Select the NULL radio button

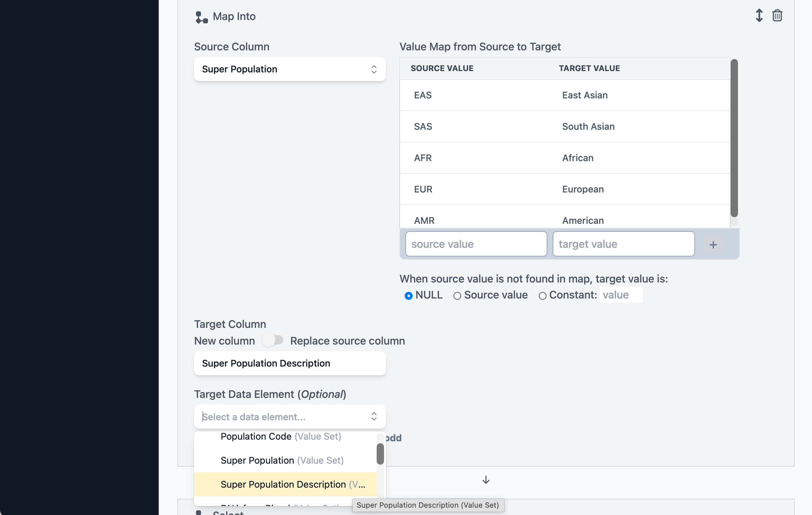409,295
